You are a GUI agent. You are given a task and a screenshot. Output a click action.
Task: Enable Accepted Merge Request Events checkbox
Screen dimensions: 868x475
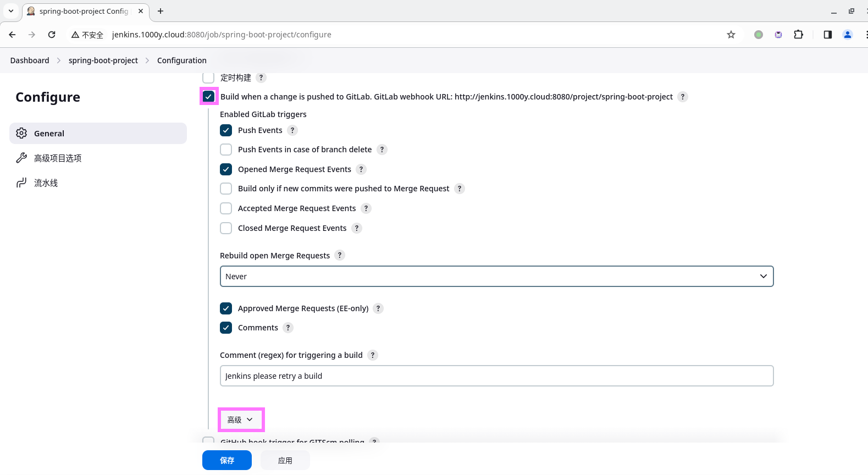[x=226, y=208]
